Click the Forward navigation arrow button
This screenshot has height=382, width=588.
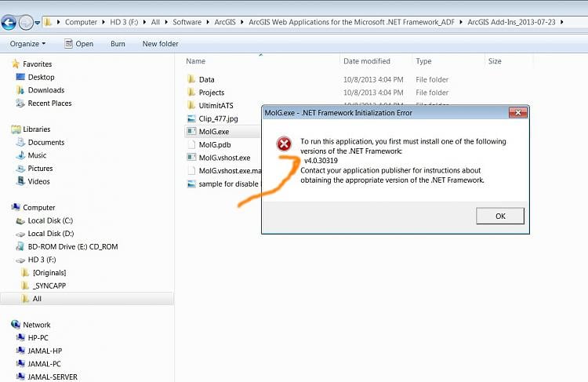26,23
